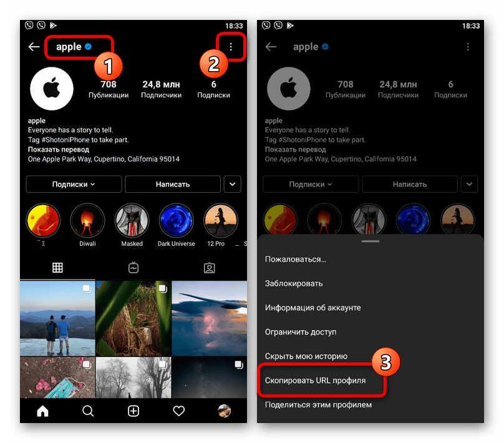The height and width of the screenshot is (443, 504).
Task: Select Информация об аккаунте option
Action: pos(371,308)
